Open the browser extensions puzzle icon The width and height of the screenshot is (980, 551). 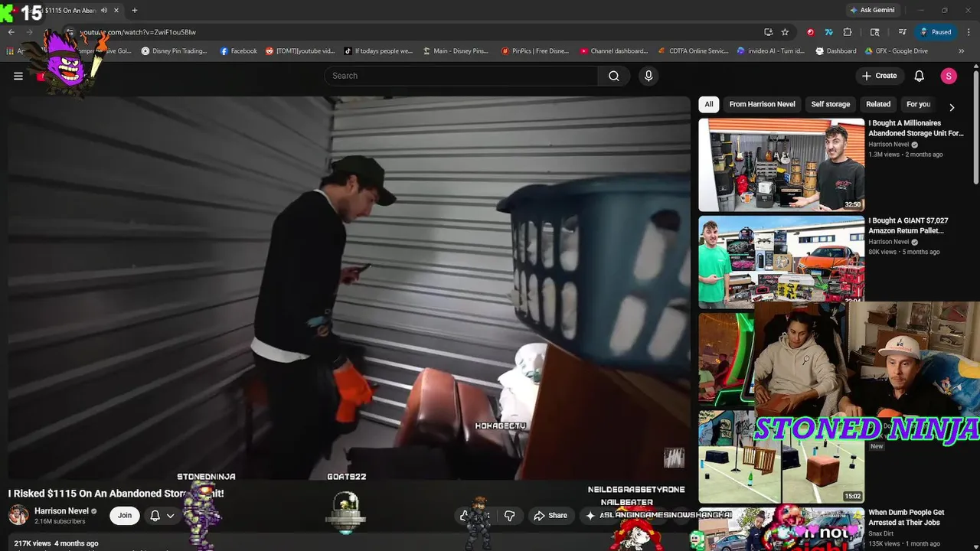(848, 32)
